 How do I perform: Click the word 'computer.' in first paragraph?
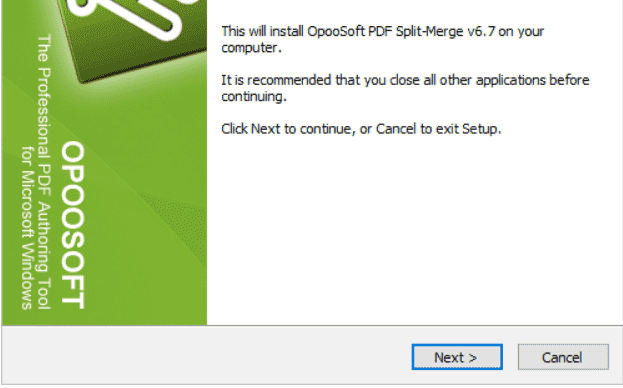pyautogui.click(x=252, y=48)
